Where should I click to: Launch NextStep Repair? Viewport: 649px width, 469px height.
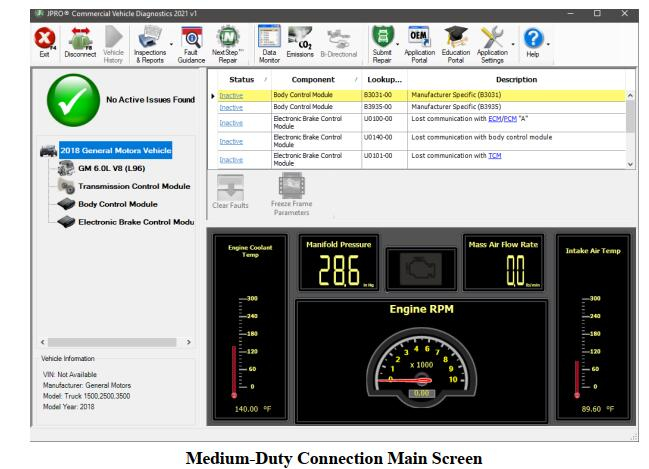point(228,44)
